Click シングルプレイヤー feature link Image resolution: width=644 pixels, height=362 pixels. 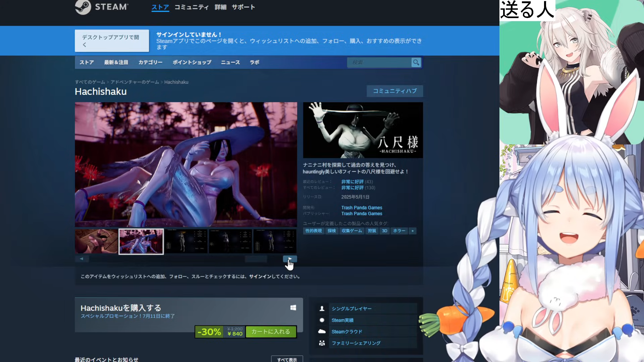[x=352, y=309]
